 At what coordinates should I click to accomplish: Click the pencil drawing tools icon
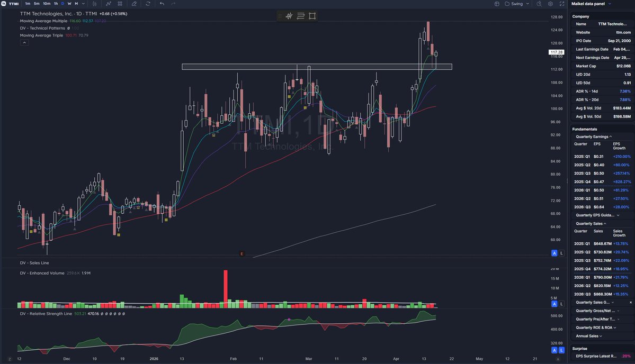click(134, 4)
